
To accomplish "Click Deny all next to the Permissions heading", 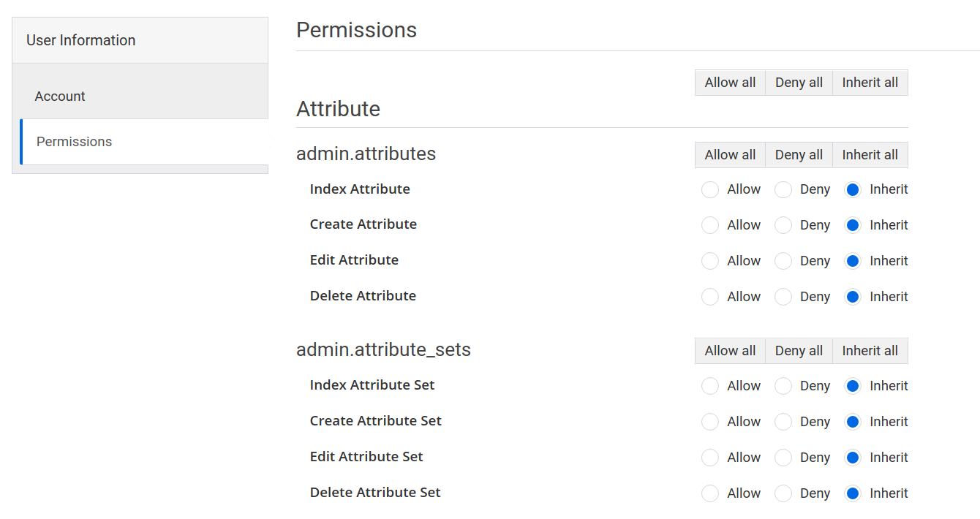I will pos(798,82).
